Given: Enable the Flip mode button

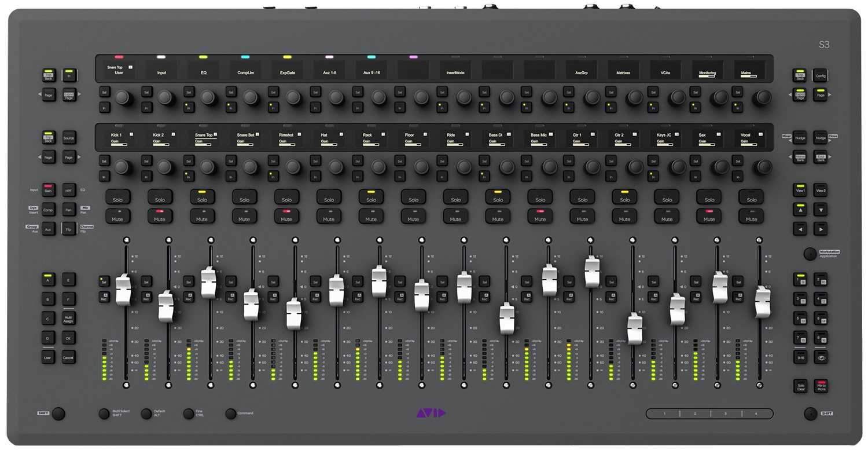Looking at the screenshot, I should tap(68, 229).
